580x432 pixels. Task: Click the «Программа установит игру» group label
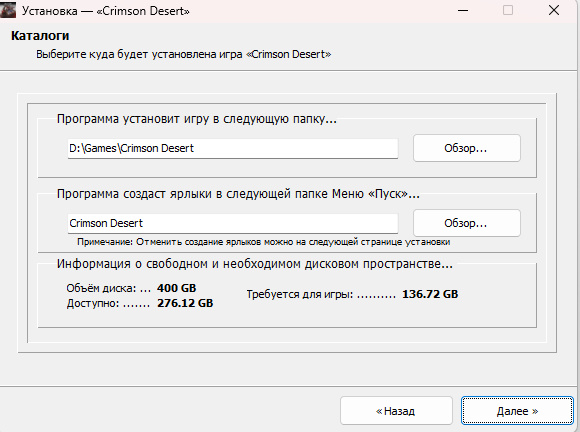click(197, 119)
